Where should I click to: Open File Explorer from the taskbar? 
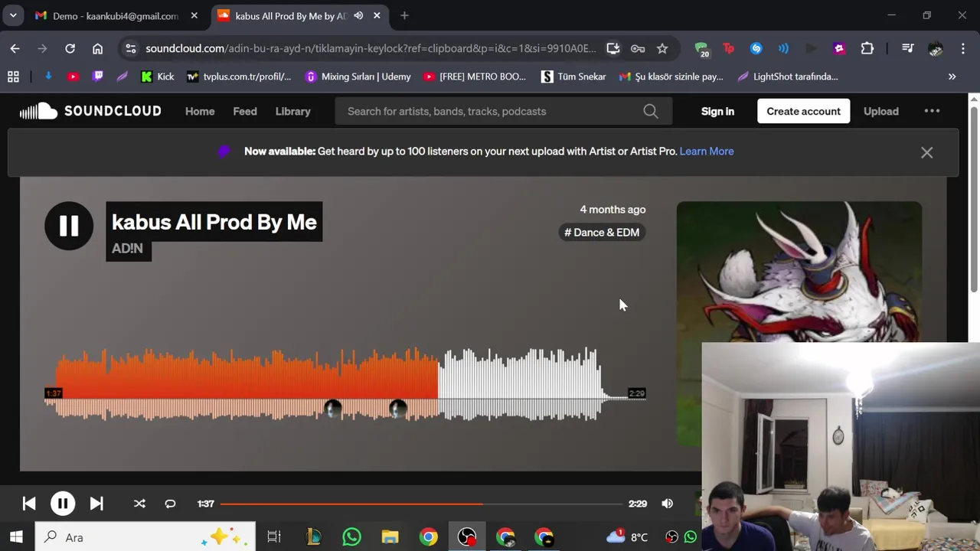click(390, 536)
